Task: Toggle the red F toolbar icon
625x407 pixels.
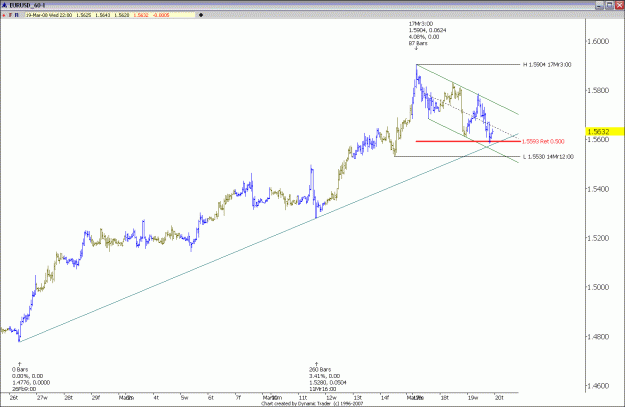Action: tap(10, 15)
